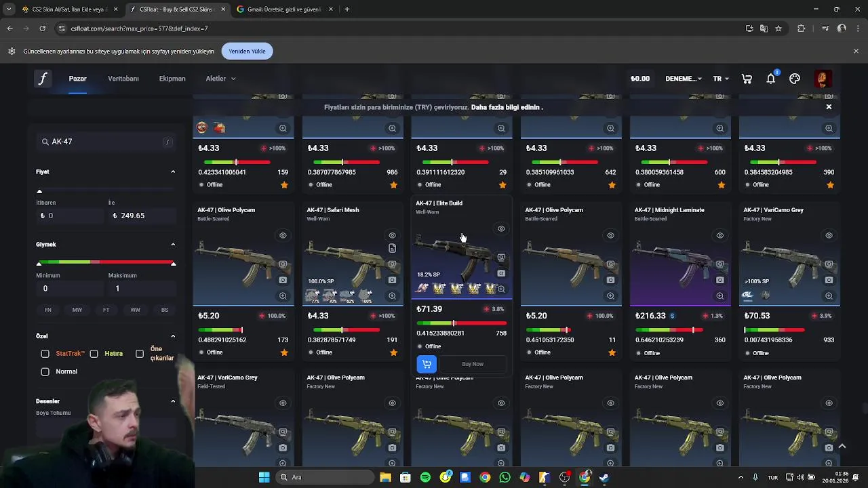Open camera icon on Midnight Laminate card

pyautogui.click(x=719, y=280)
